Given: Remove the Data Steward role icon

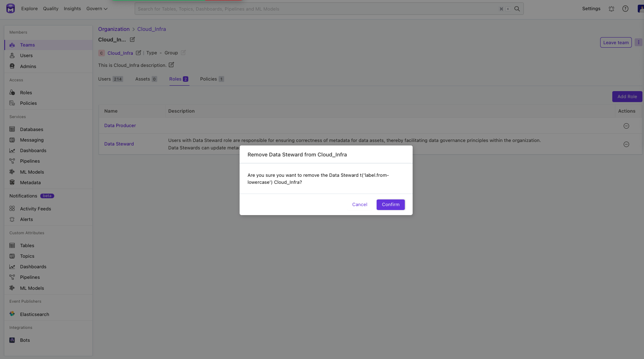Looking at the screenshot, I should (x=626, y=144).
